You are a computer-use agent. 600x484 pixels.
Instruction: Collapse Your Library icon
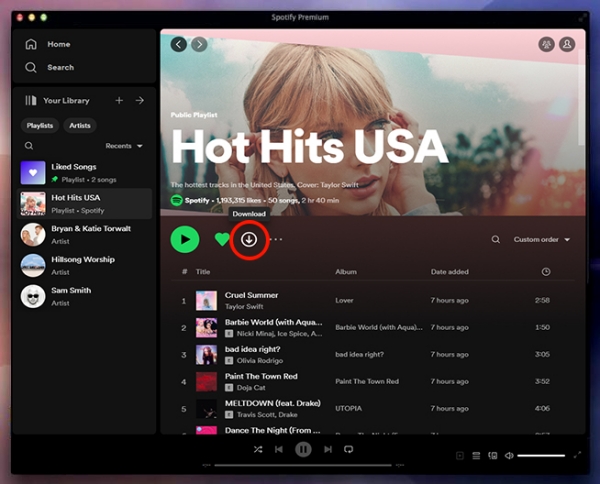click(x=31, y=100)
